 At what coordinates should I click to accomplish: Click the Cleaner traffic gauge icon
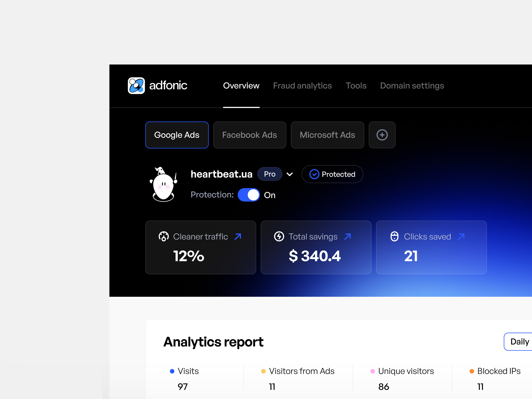pyautogui.click(x=164, y=237)
